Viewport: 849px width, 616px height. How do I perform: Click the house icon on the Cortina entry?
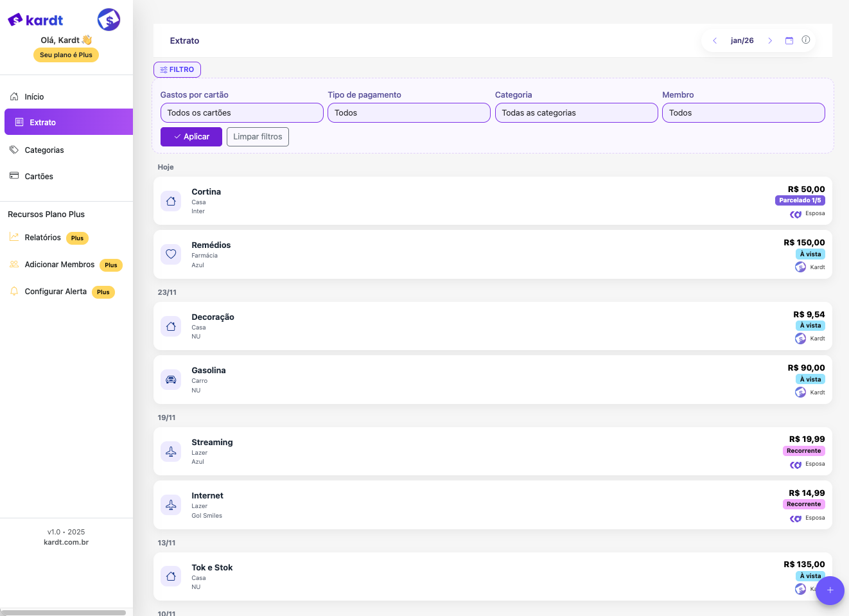coord(171,201)
